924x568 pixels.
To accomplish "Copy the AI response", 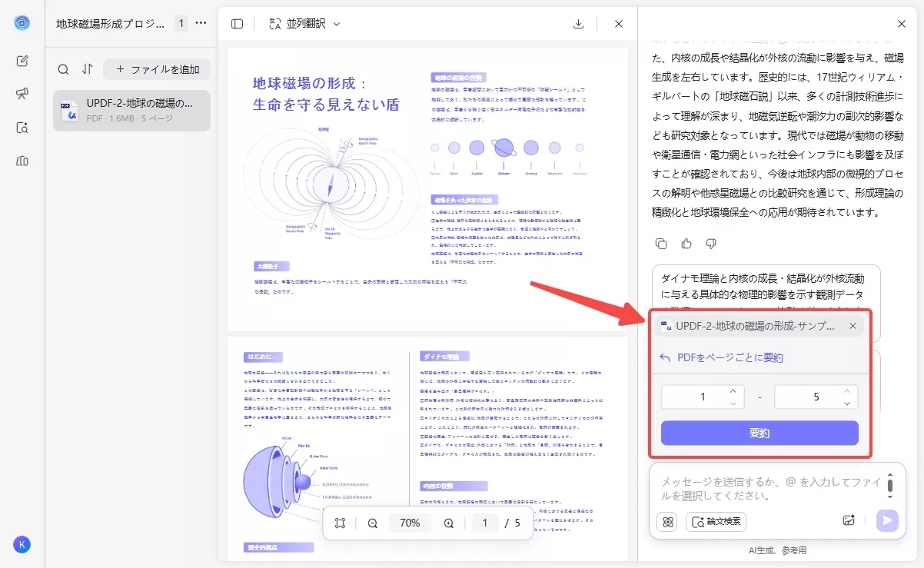I will point(661,244).
